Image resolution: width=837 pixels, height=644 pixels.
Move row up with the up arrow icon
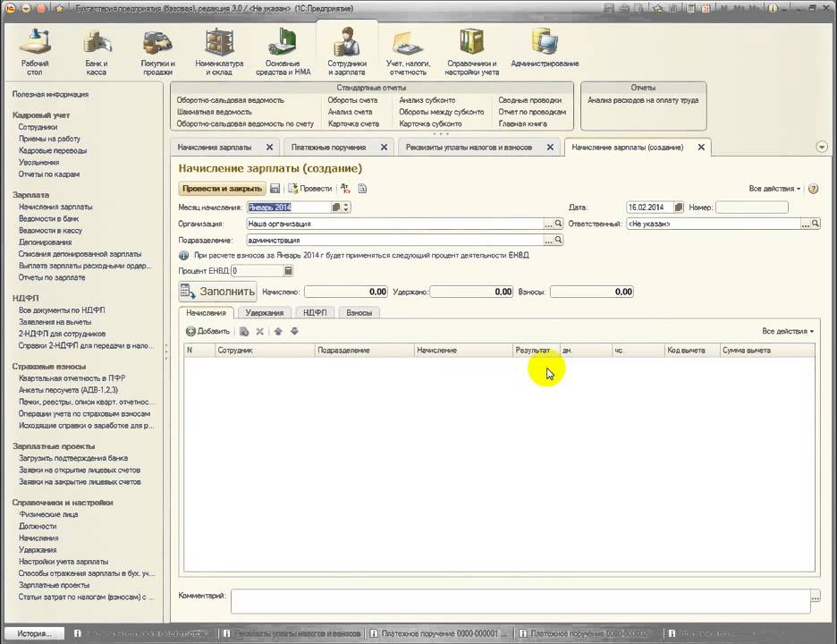278,331
